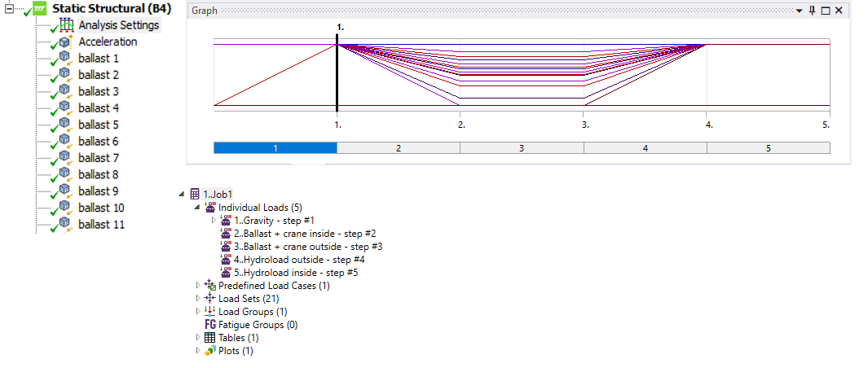Click the Acceleration load icon
The height and width of the screenshot is (368, 868).
pos(66,42)
